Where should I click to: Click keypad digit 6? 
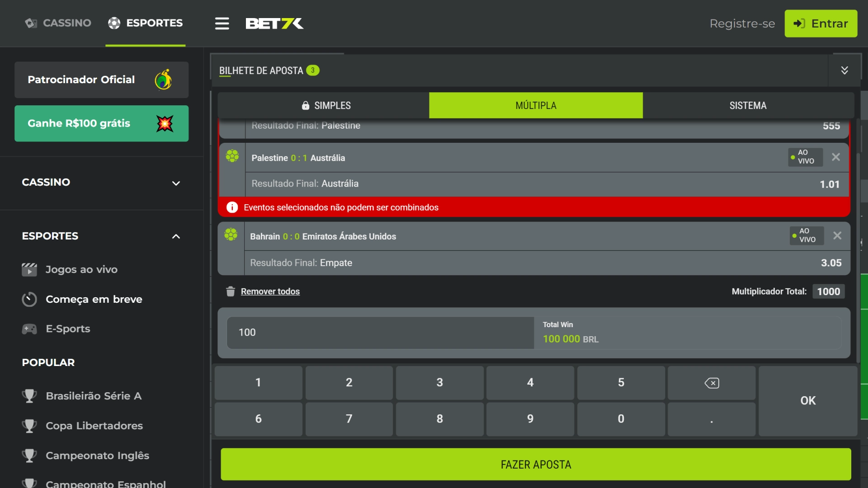pos(258,419)
